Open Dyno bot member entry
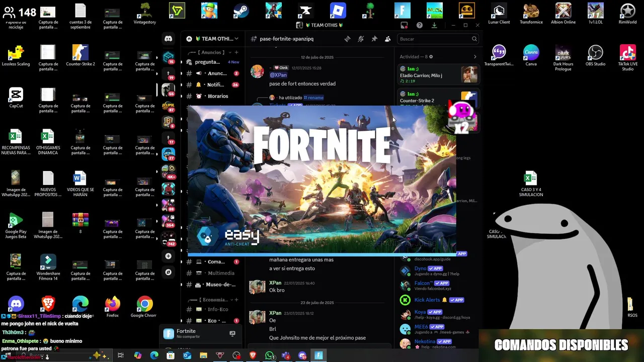Screen dimensions: 644x362 point(438,271)
